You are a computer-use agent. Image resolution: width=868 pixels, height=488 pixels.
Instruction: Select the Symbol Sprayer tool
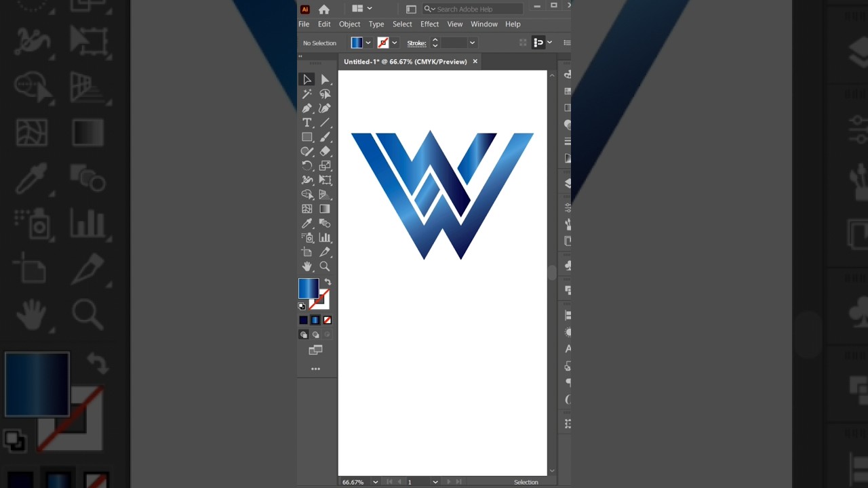point(307,237)
